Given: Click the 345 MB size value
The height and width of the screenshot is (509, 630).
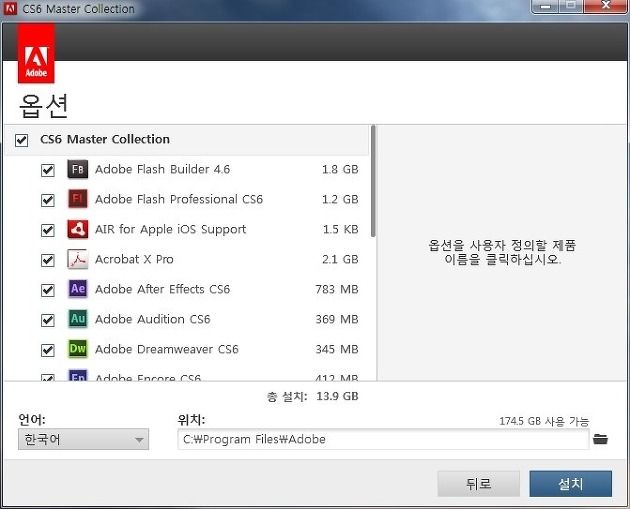Looking at the screenshot, I should (337, 349).
